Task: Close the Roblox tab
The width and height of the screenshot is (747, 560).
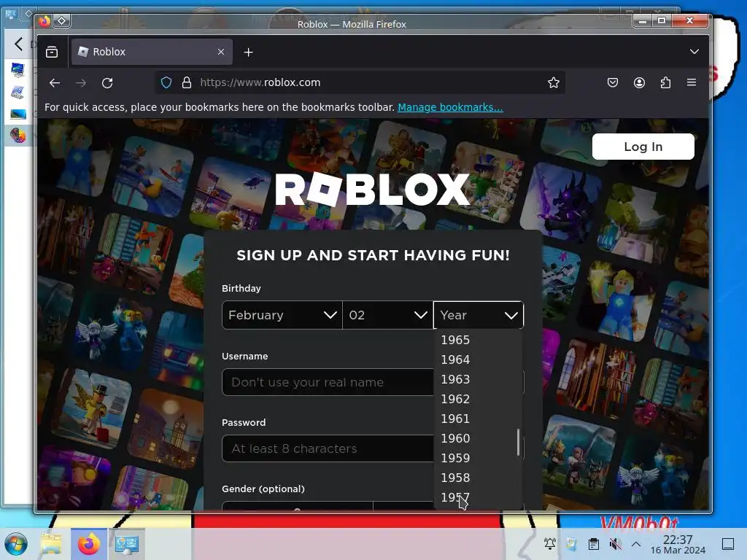Action: pos(221,52)
